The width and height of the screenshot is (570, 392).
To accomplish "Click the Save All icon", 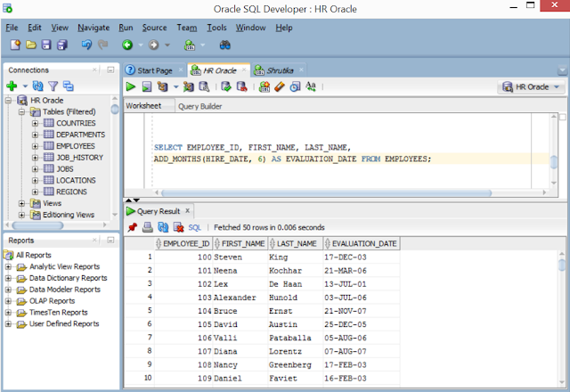I will pos(62,45).
